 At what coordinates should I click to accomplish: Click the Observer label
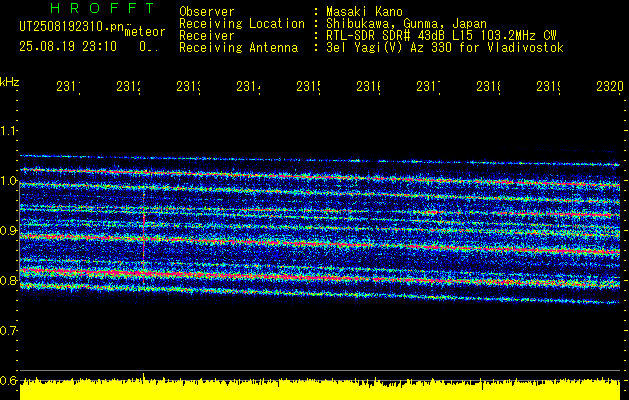pos(207,12)
